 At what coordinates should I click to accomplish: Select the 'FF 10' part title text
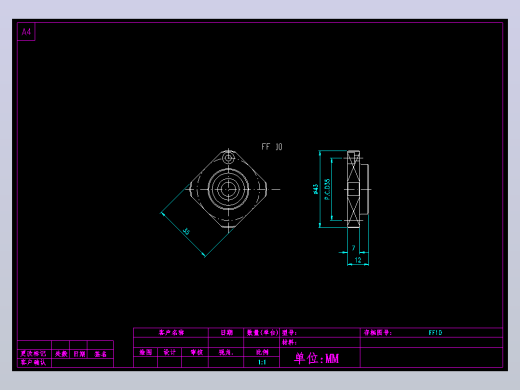(x=272, y=147)
